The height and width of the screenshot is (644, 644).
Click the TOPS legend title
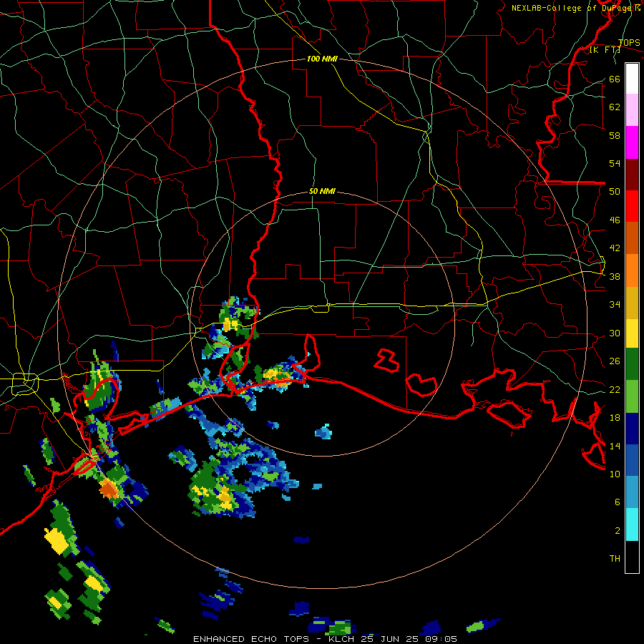coord(629,42)
